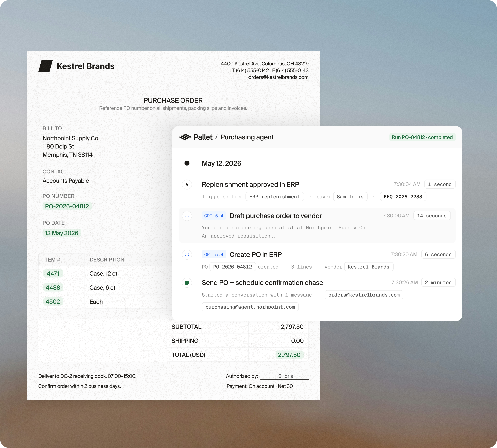Click description cell 'Each'
Image resolution: width=497 pixels, height=448 pixels.
tap(96, 302)
